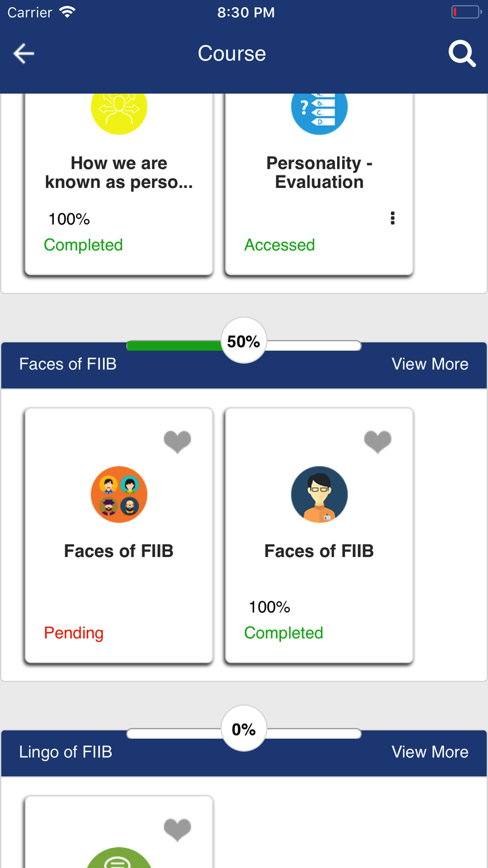Favorite the completed Faces of FIIB card

coord(378,442)
